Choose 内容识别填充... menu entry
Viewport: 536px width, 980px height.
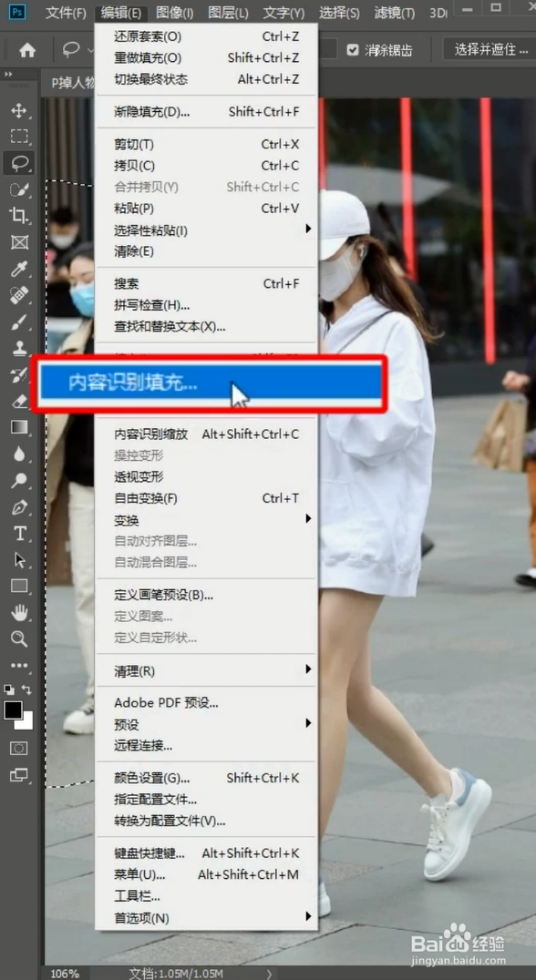click(210, 383)
